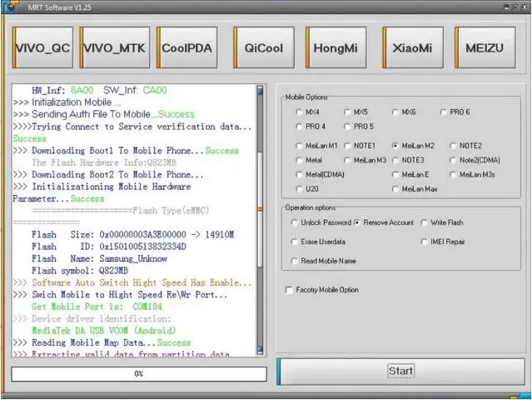Choose the QiCool brand tab
The width and height of the screenshot is (532, 400).
(x=263, y=47)
